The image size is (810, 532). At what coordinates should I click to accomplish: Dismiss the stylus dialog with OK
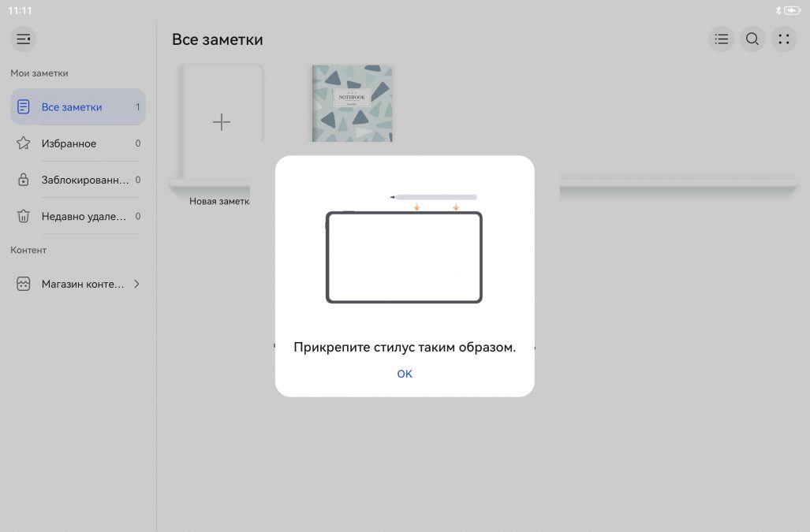click(x=405, y=373)
